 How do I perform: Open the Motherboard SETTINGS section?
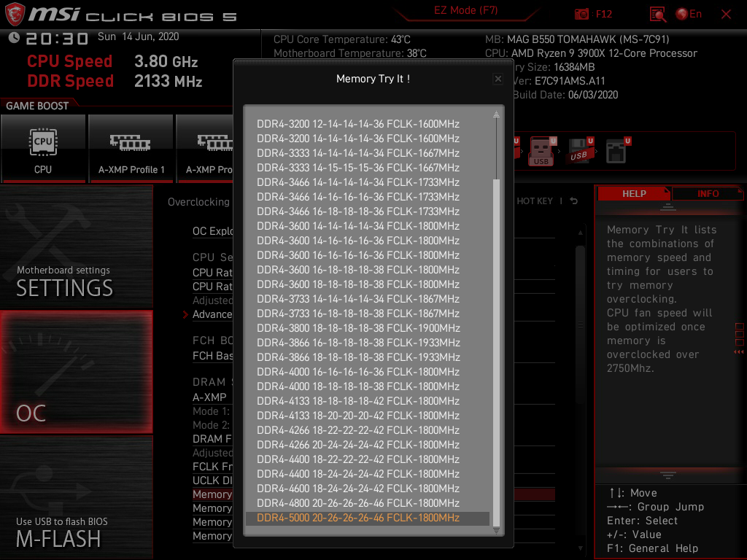tap(76, 246)
